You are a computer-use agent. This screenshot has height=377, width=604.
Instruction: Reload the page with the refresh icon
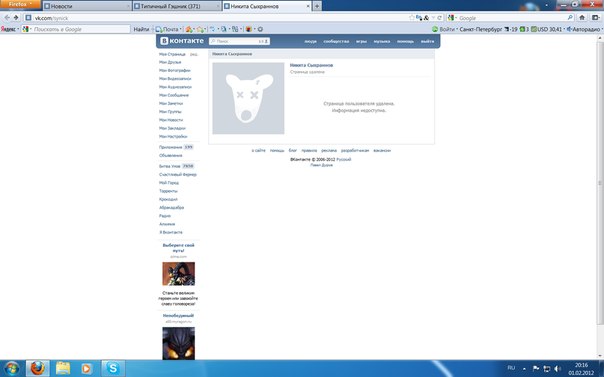pyautogui.click(x=440, y=18)
